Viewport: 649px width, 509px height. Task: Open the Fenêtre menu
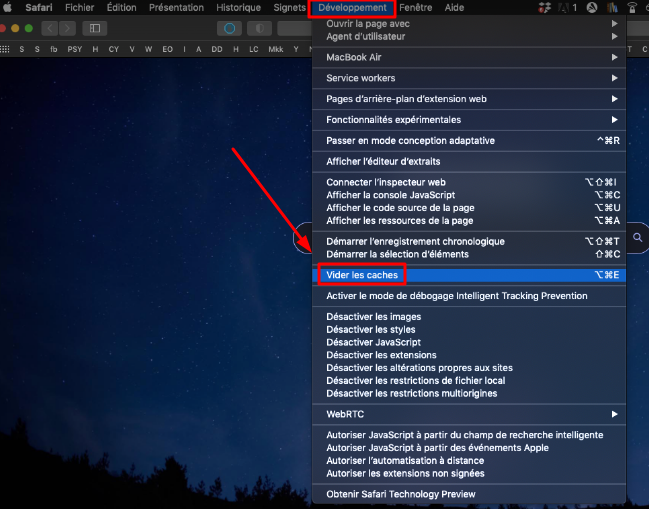click(416, 7)
